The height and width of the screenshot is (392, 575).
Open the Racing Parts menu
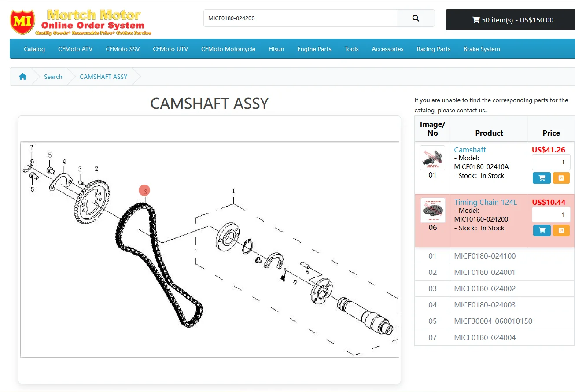[x=433, y=49]
